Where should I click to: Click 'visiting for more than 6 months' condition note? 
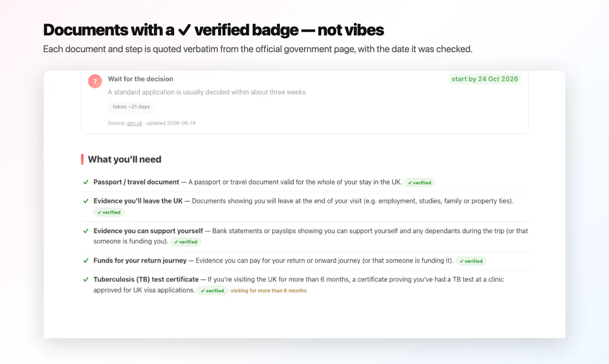coord(269,291)
